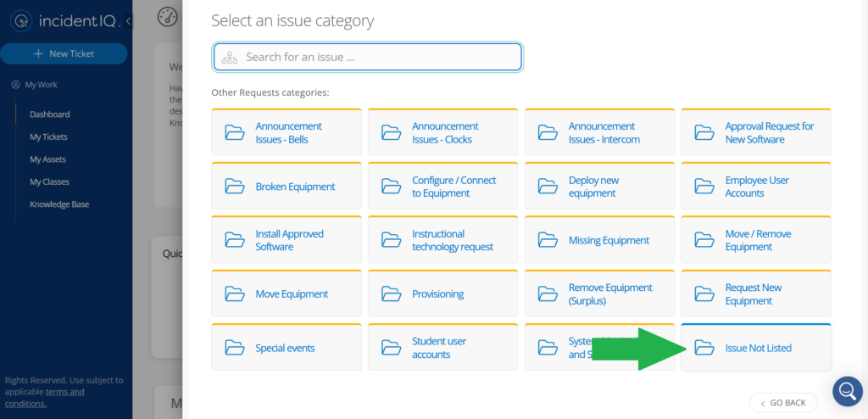Click the Provisioning folder icon
This screenshot has height=419, width=868.
tap(392, 293)
